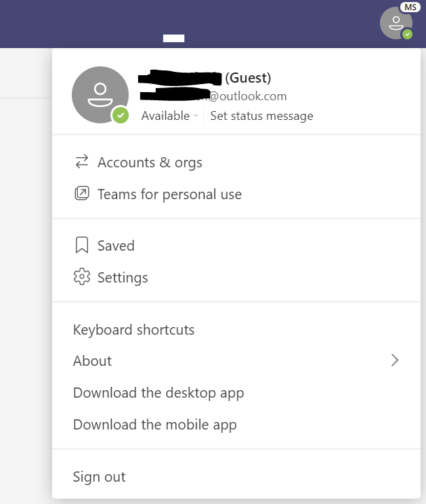
Task: Open the About submenu
Action: (236, 360)
